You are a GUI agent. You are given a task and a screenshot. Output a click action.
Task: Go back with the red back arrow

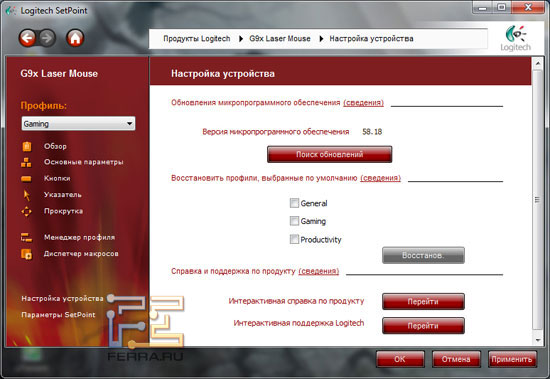point(27,38)
